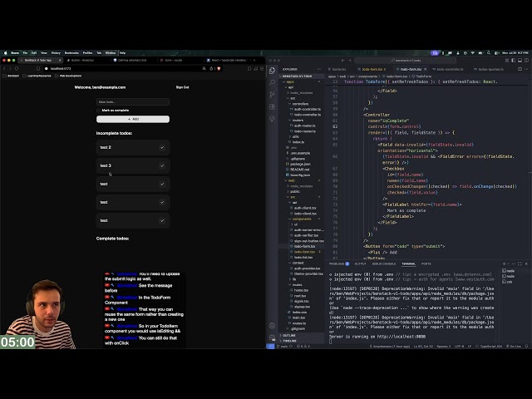Open the todo-controller.ts editor tab
The image size is (532, 399).
point(450,69)
